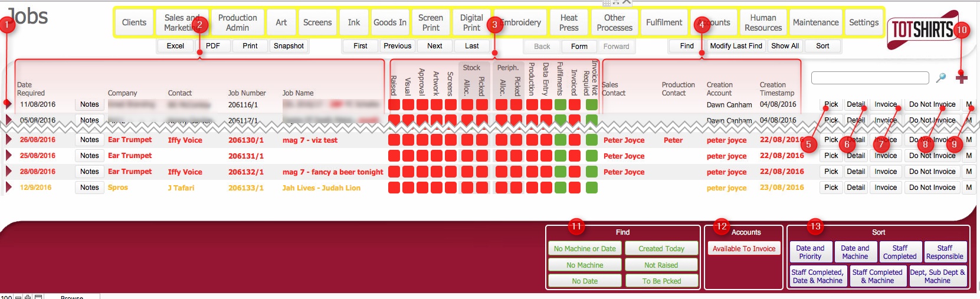Click Raised status square for job 206130/1
Viewport: 980px width, 299px height.
tap(394, 140)
